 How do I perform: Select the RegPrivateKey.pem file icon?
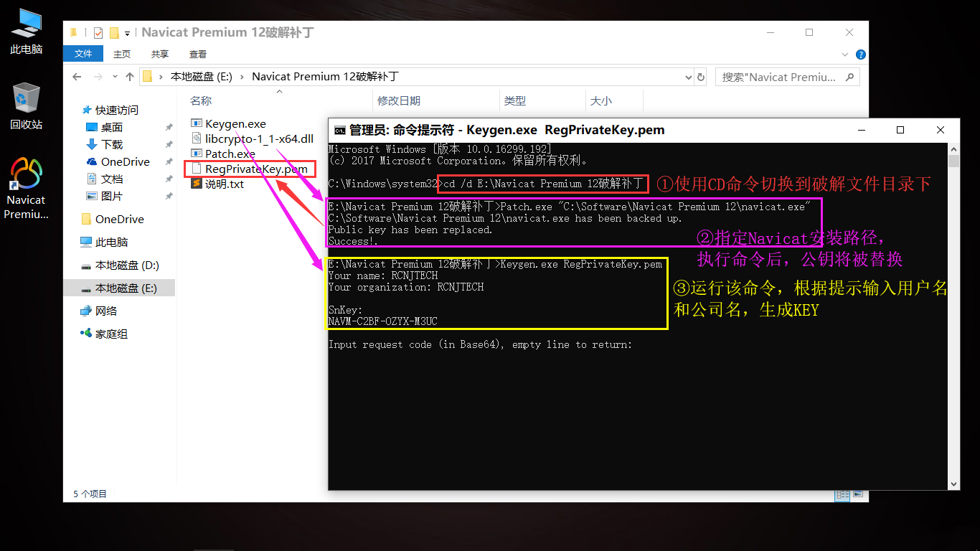point(197,169)
